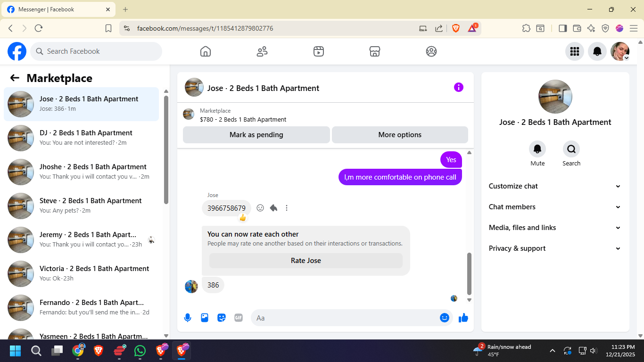Click the Rate Jose button
This screenshot has height=362, width=644.
[x=306, y=261]
